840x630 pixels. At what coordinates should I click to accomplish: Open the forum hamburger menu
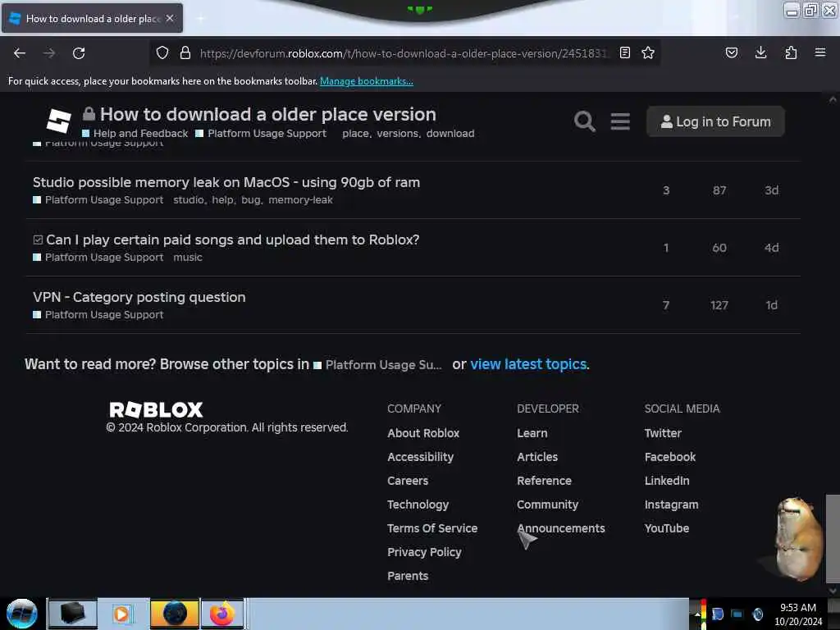pos(620,121)
